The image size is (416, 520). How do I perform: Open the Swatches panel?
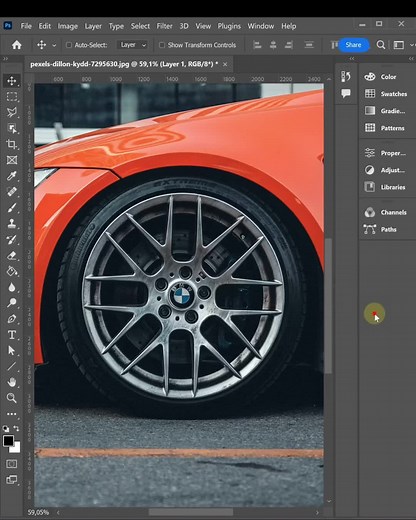386,94
